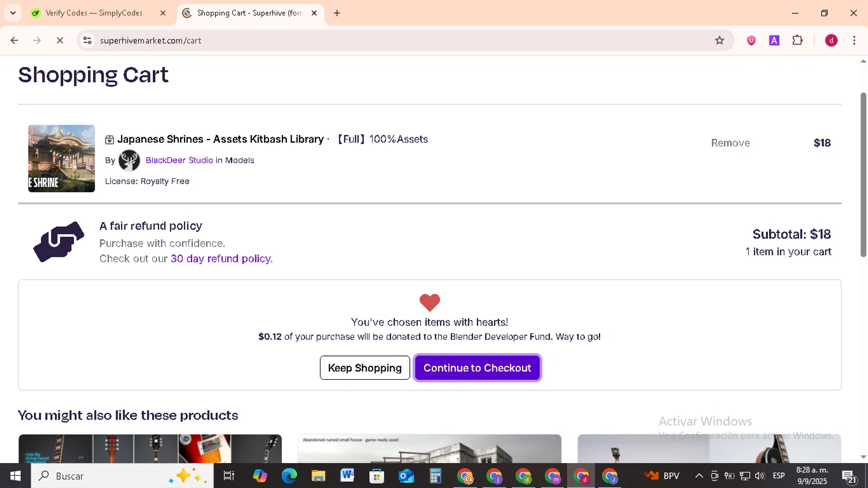
Task: Close the Shopping Cart Superhive tab
Action: pyautogui.click(x=314, y=13)
